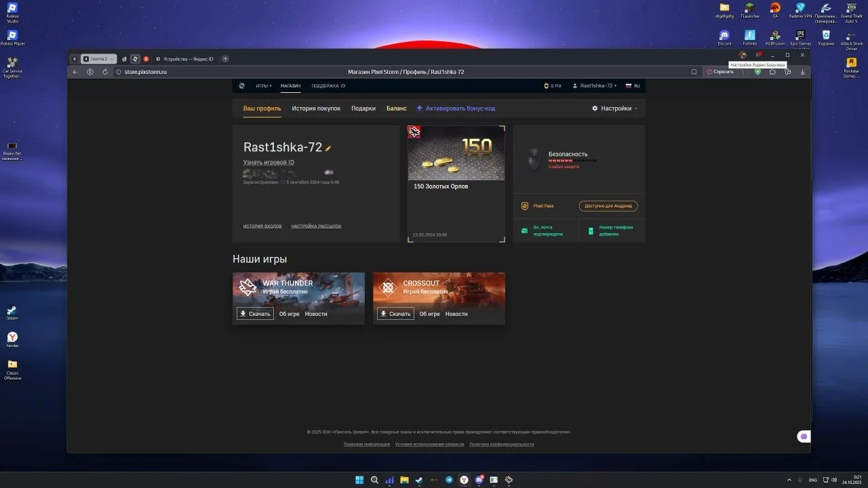Viewport: 868px width, 488px height.
Task: Show hidden system tray icons
Action: point(789,480)
